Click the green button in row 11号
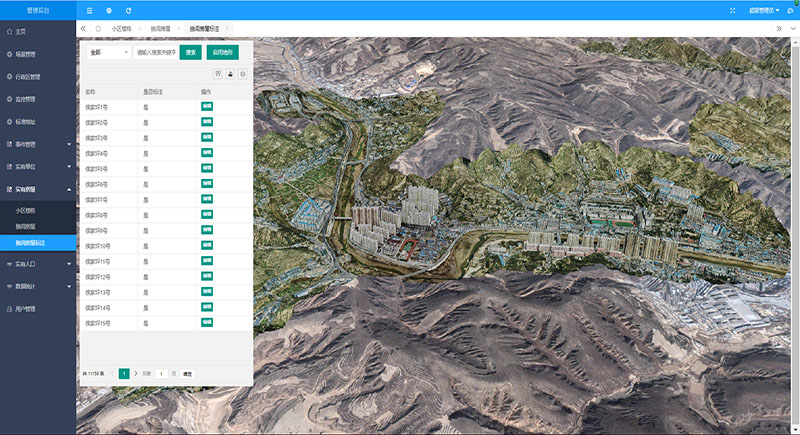 click(x=207, y=261)
